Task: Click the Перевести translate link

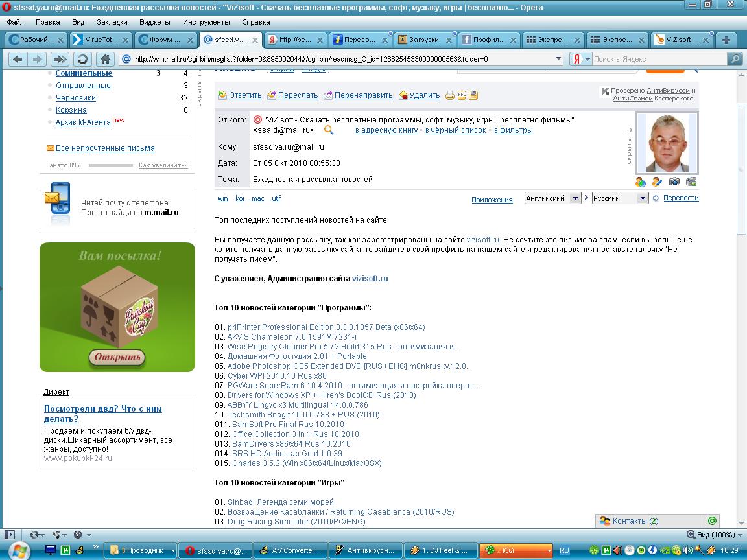Action: (x=681, y=198)
